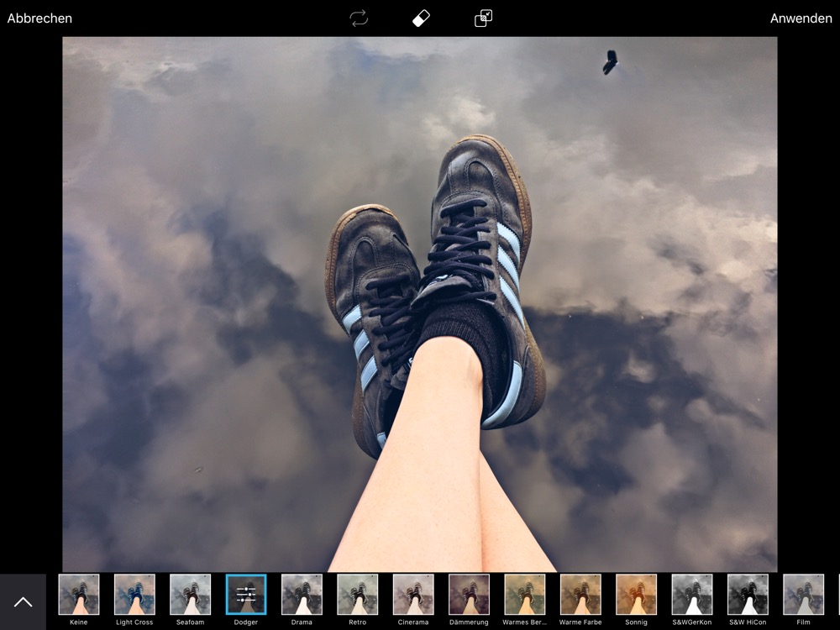Apply the Dämmerung filter

click(469, 595)
